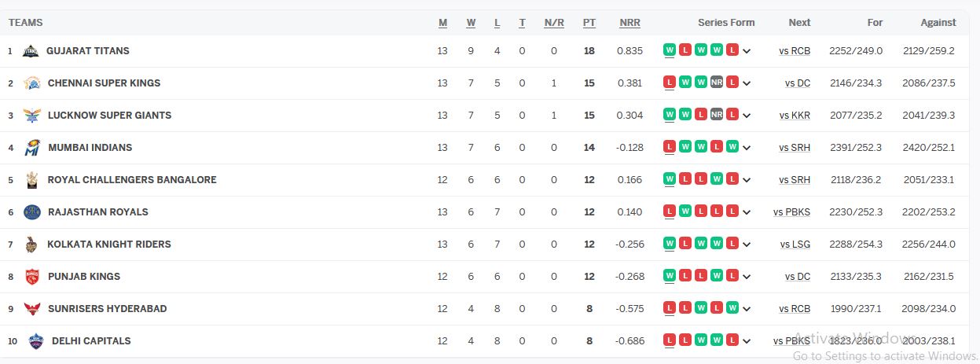Screen dimensions: 980x364
Task: Click the Kolkata Knight Riders logo
Action: pos(31,245)
